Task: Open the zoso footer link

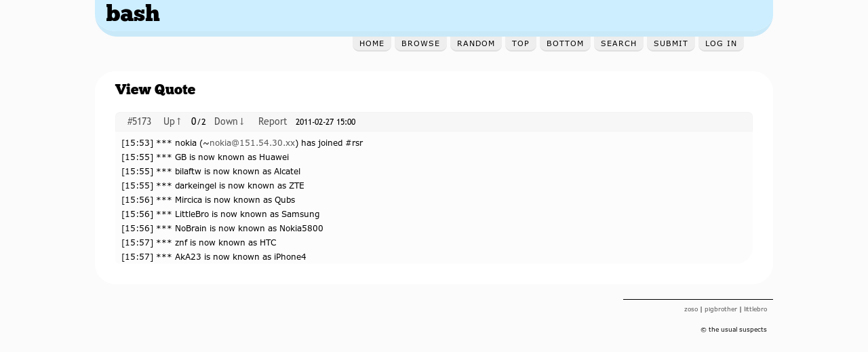Action: point(691,309)
